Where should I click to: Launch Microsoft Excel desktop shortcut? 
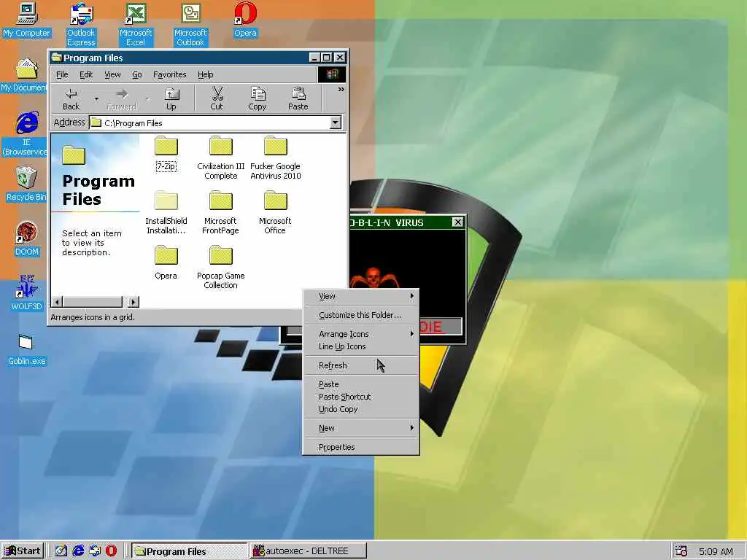pyautogui.click(x=135, y=25)
